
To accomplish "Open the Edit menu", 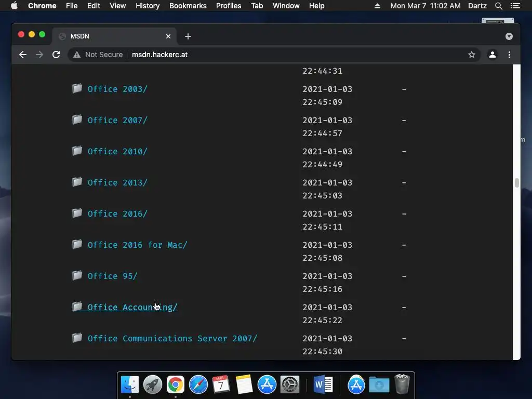I will tap(94, 6).
